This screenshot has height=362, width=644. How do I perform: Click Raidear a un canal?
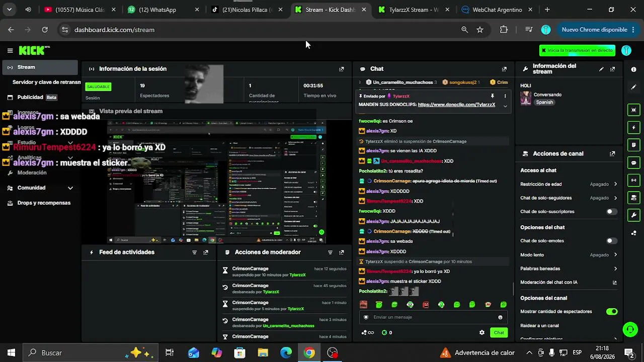pyautogui.click(x=539, y=326)
